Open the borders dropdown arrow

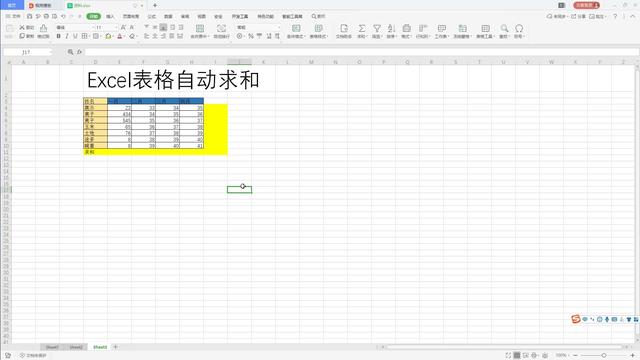89,36
